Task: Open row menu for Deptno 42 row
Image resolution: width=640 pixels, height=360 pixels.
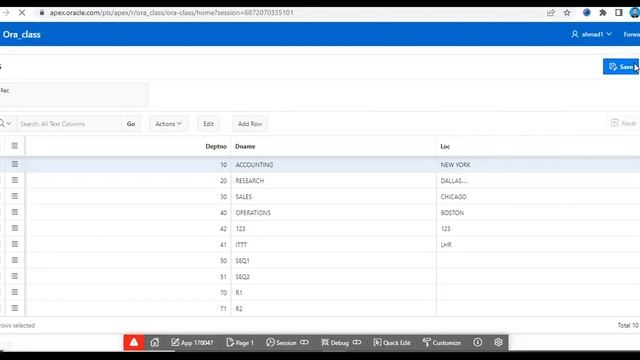Action: pyautogui.click(x=15, y=228)
